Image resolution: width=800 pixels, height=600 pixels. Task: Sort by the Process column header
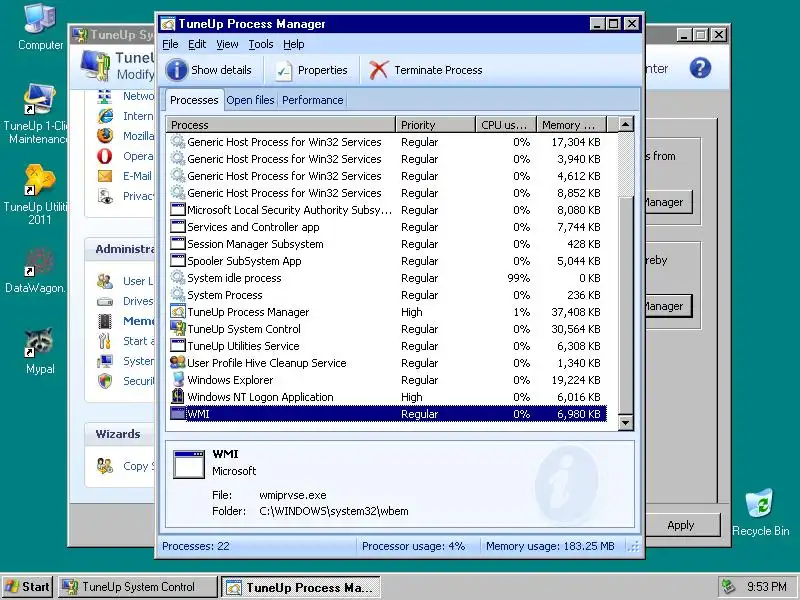tap(281, 124)
